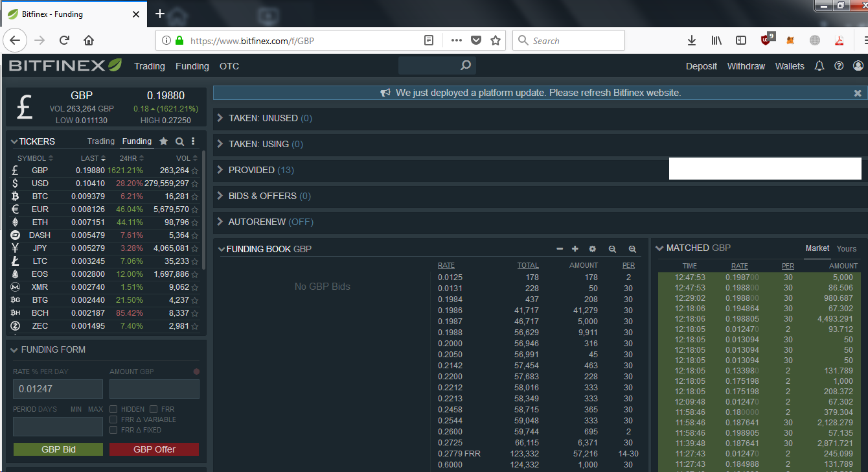Open Firefox downloads arrow
Screen dimensions: 868x472
[x=692, y=40]
